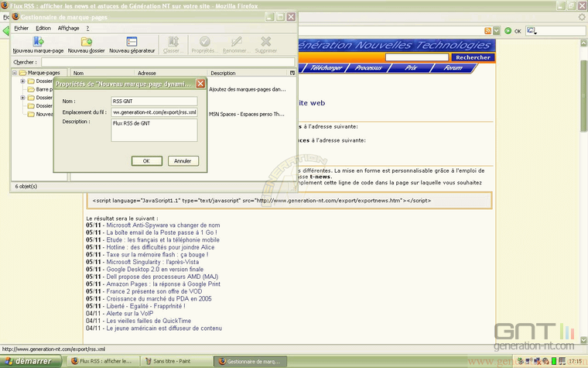Open link Google Desktop 2.0 en version finale
The height and width of the screenshot is (368, 588).
[x=155, y=270]
